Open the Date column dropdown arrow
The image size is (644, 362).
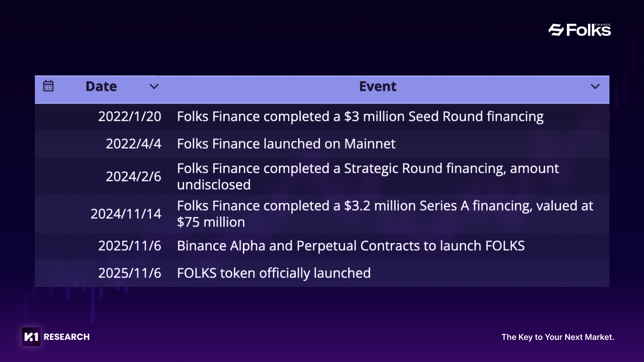154,86
